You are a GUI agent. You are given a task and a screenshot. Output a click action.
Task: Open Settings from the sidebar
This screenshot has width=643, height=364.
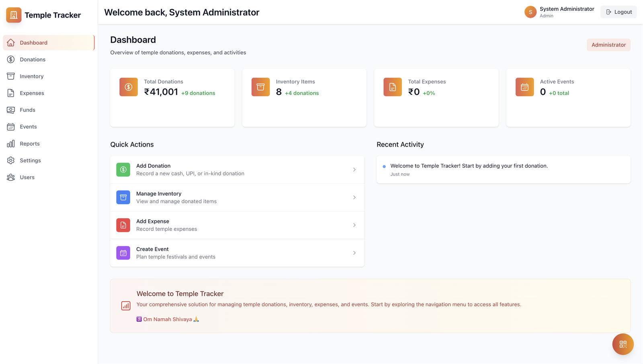[x=30, y=160]
